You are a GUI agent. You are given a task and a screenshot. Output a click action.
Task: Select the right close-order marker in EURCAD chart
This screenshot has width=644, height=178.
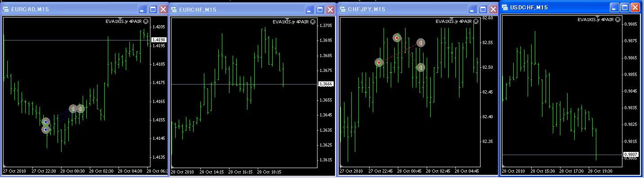point(80,109)
